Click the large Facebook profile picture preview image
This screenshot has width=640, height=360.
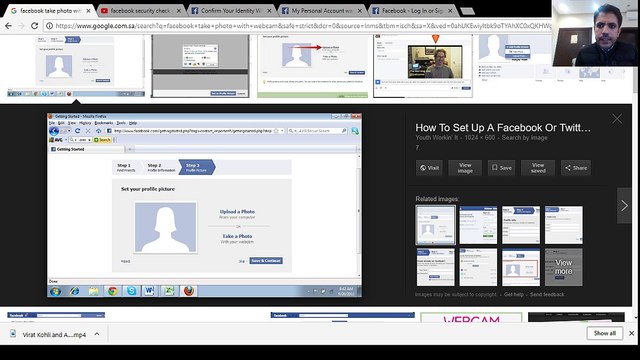tap(204, 205)
